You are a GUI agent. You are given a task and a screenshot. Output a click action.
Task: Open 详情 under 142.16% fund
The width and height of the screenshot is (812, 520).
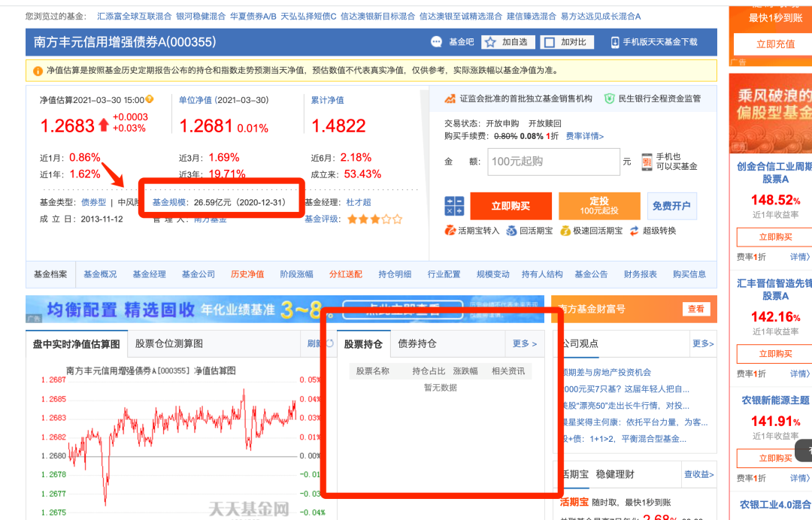[x=799, y=373]
